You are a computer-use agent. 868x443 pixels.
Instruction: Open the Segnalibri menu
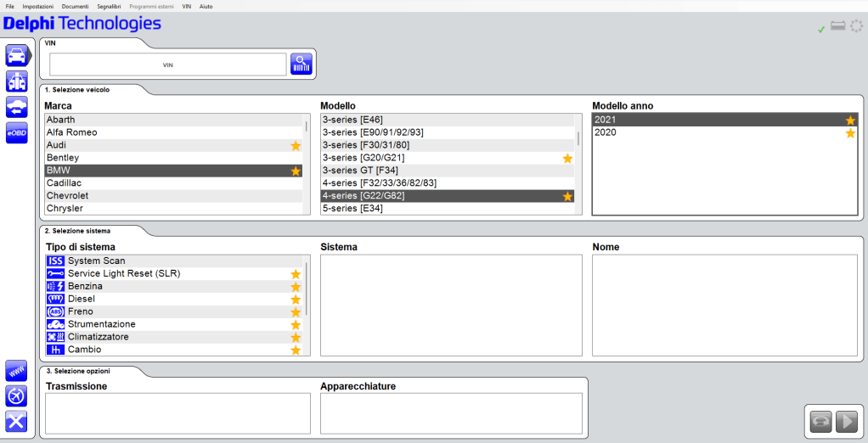click(109, 6)
